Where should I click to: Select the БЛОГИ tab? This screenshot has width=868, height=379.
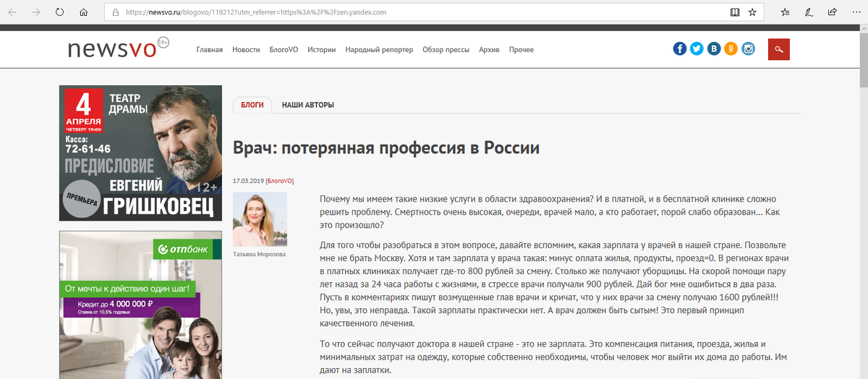tap(252, 105)
